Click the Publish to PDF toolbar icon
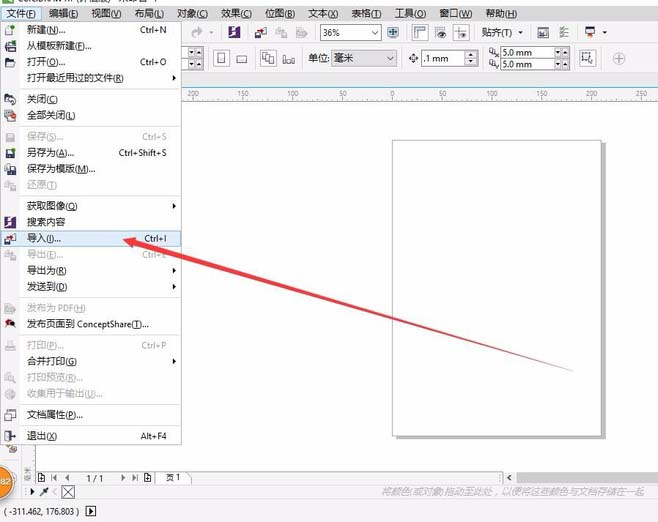658x522 pixels. pyautogui.click(x=301, y=32)
